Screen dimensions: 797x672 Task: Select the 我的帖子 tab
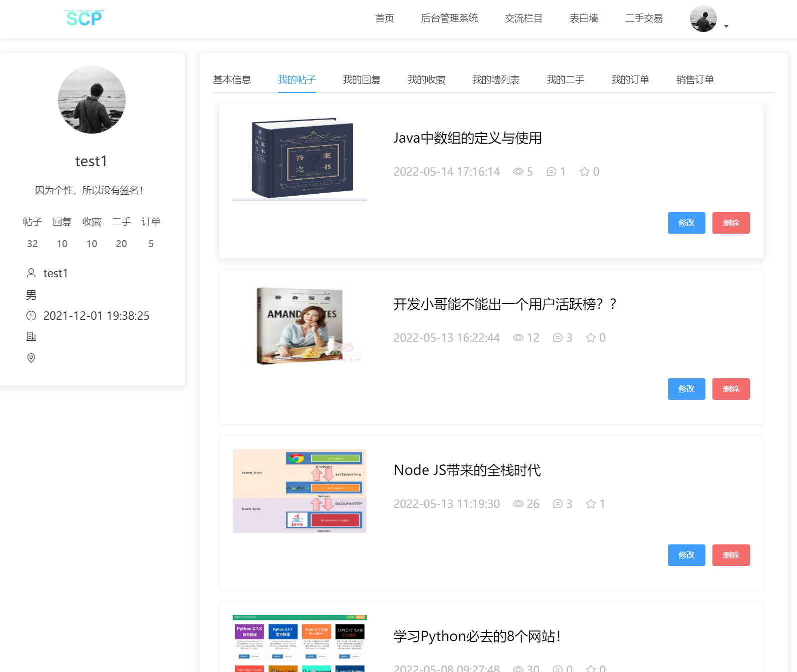[x=297, y=80]
